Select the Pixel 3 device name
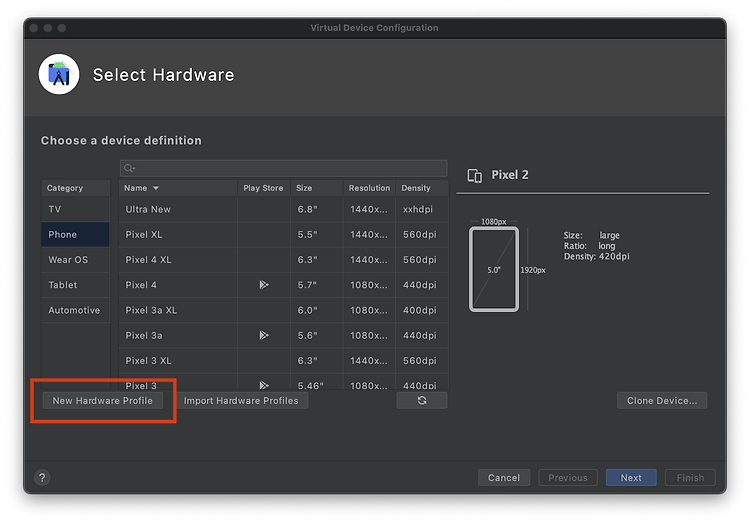750x523 pixels. click(x=141, y=386)
